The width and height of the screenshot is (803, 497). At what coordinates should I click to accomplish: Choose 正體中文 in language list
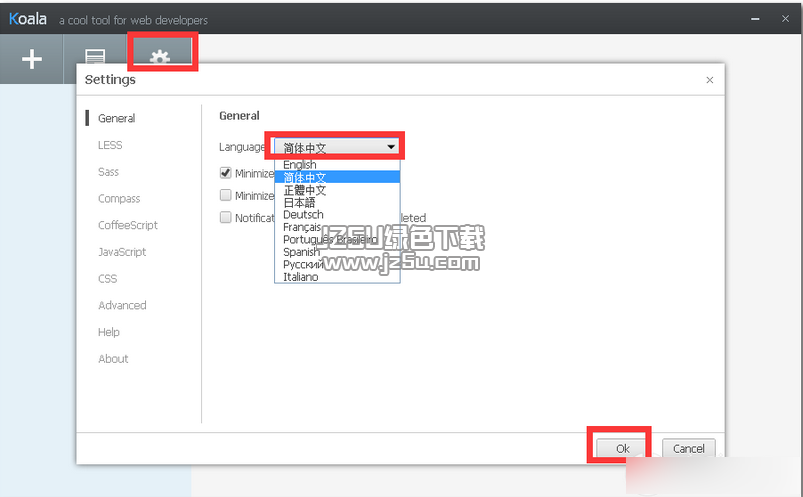tap(337, 190)
